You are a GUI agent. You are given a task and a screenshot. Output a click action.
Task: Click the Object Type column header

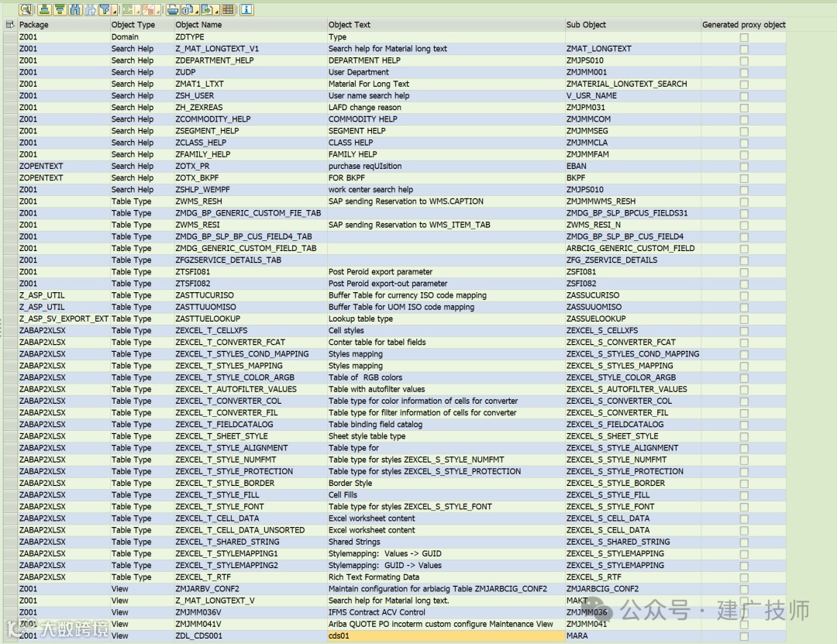click(x=142, y=25)
